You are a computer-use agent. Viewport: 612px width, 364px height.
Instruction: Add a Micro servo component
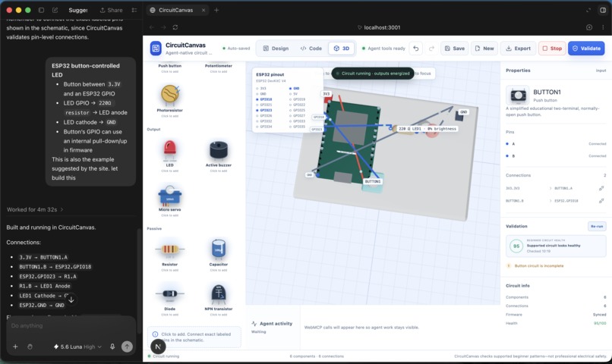click(170, 201)
